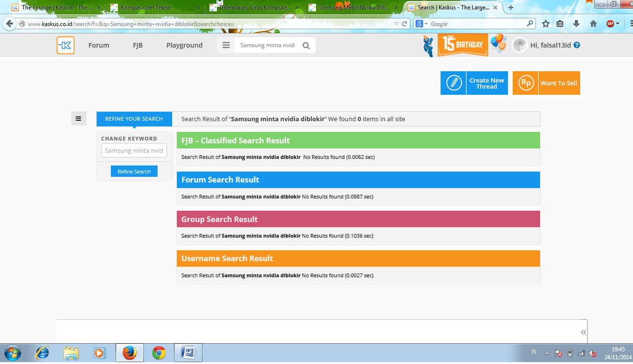Click the 15 Birthday banner icon
Viewport: 633px width, 364px height.
point(463,45)
